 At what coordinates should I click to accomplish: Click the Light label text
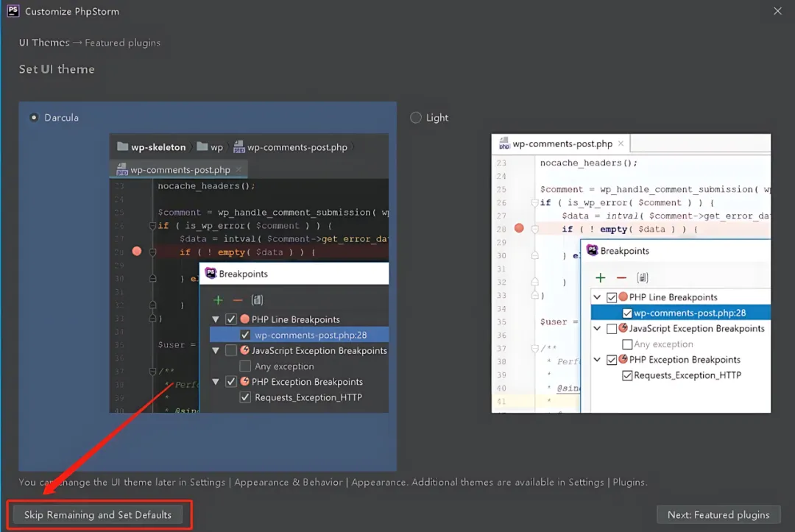pyautogui.click(x=437, y=118)
